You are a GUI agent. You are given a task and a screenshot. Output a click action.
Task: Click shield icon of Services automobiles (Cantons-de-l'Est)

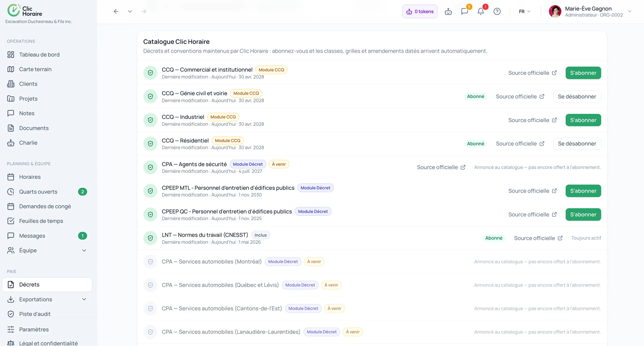(x=150, y=308)
